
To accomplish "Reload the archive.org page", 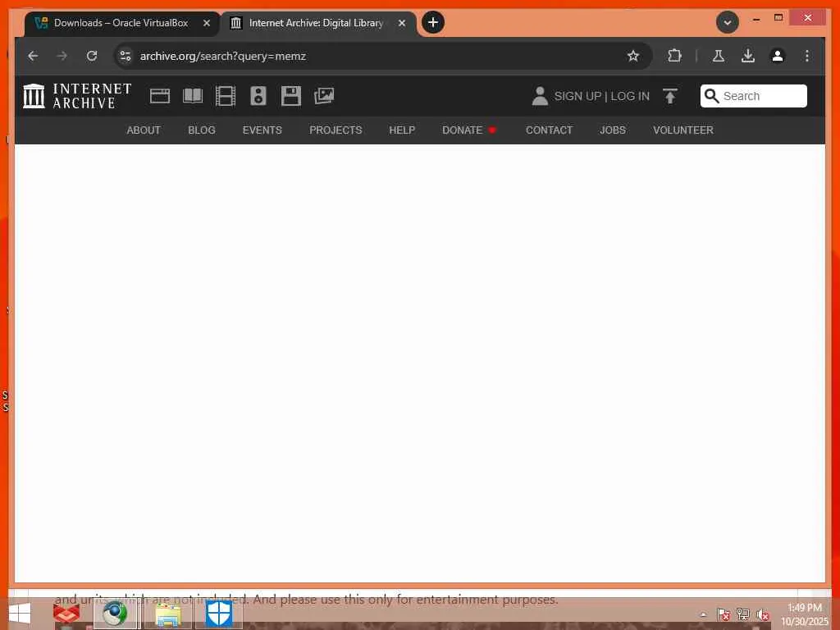I will coord(92,56).
